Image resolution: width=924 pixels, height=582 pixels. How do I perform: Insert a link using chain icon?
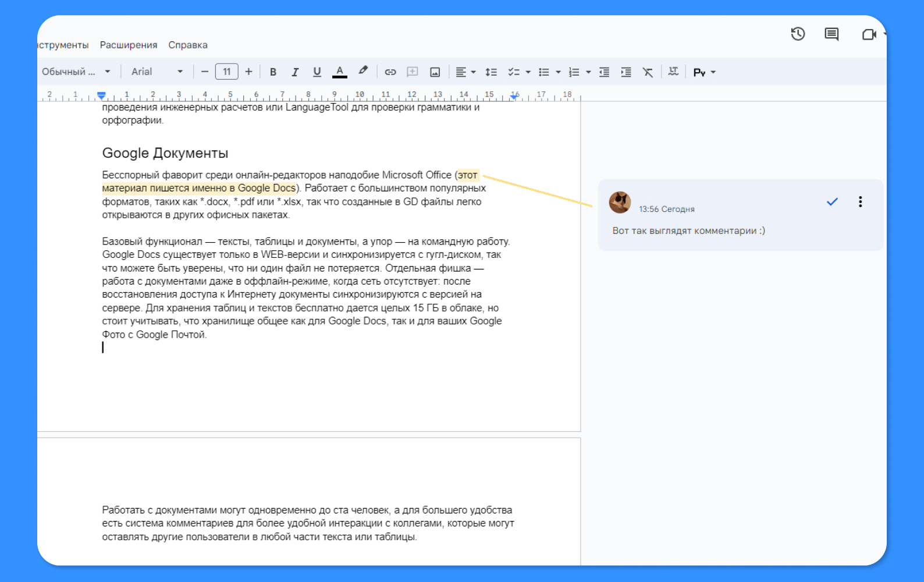click(x=390, y=72)
